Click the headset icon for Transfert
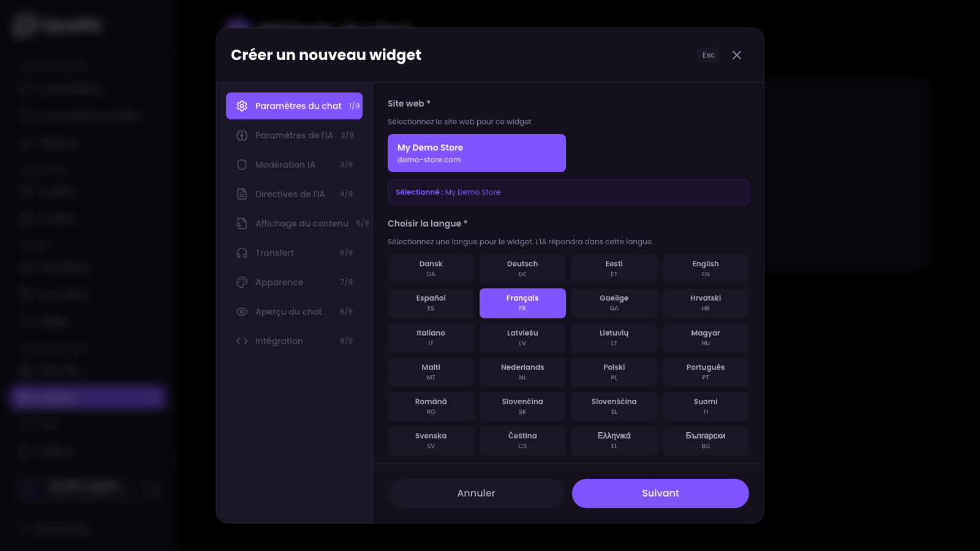 click(x=242, y=253)
